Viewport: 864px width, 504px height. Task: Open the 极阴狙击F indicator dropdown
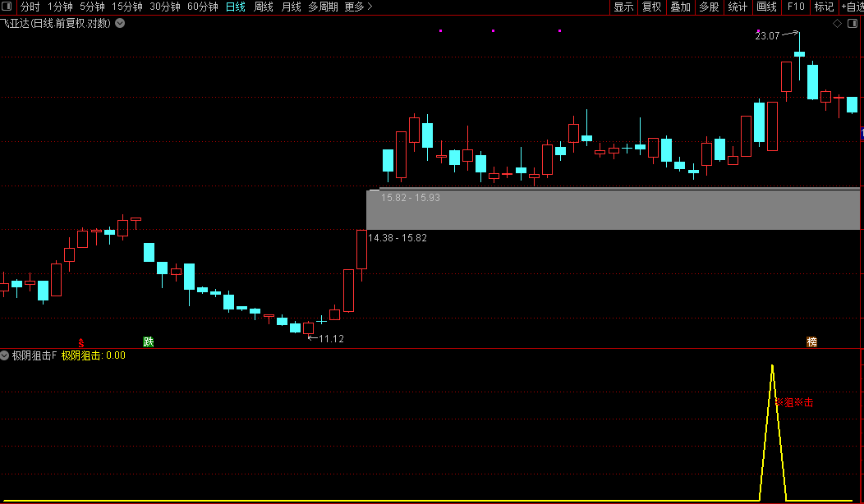(x=5, y=355)
